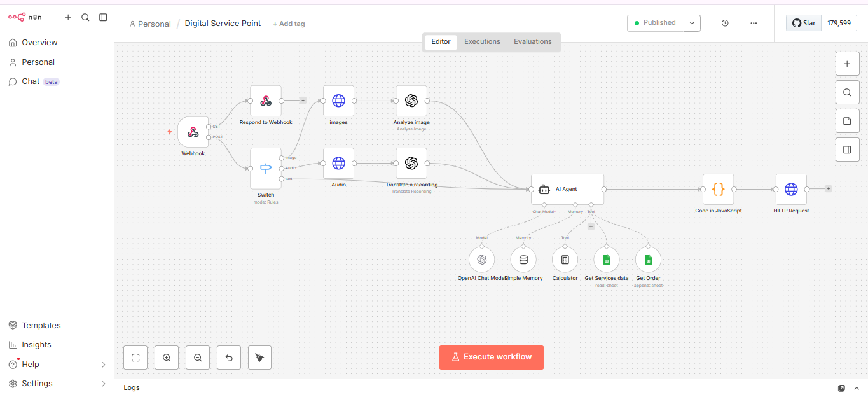The image size is (868, 397).
Task: Select the Switch node icon
Action: 266,169
